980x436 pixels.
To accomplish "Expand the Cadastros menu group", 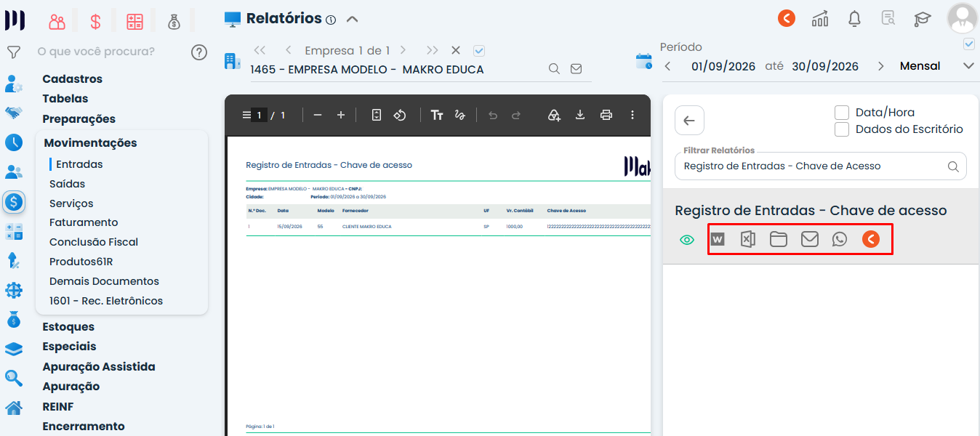I will coord(73,79).
